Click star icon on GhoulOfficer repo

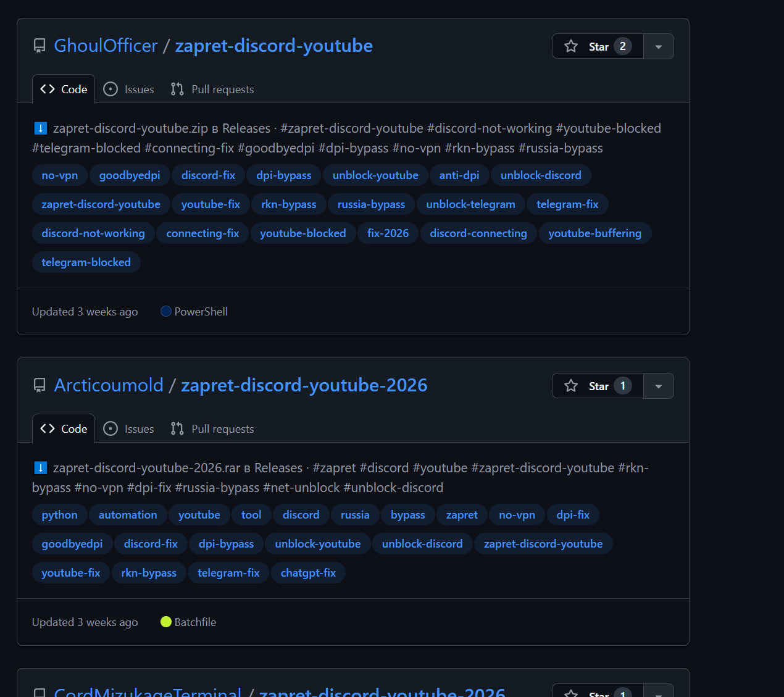click(571, 46)
